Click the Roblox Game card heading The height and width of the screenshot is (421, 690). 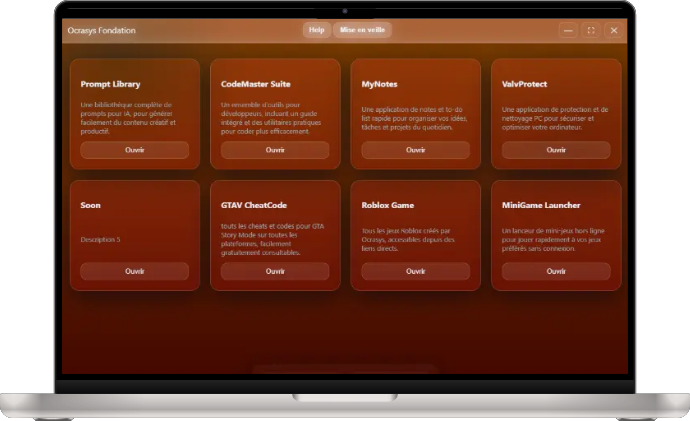387,205
